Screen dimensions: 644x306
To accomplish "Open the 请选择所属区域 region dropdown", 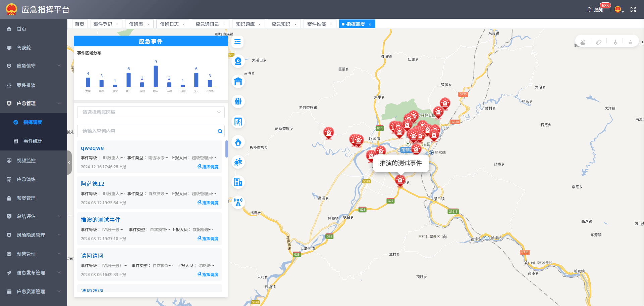I will coord(151,112).
